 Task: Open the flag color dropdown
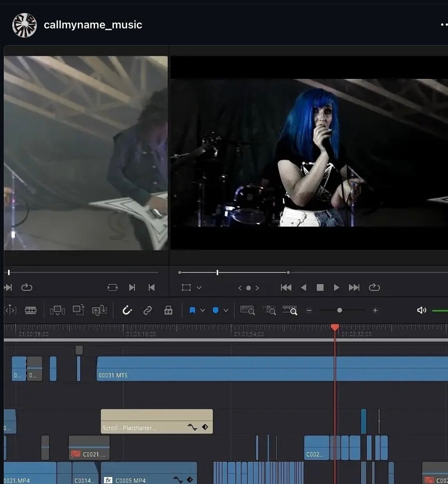[x=203, y=310]
